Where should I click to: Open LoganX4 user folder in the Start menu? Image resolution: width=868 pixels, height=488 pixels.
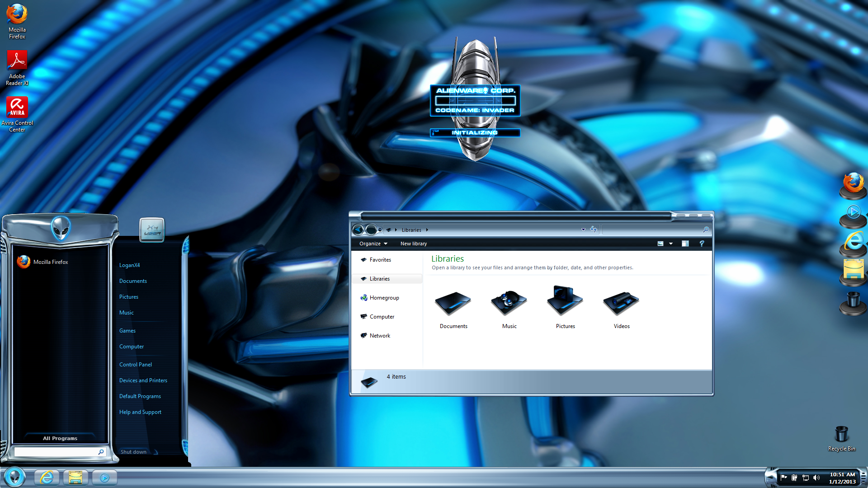click(129, 265)
